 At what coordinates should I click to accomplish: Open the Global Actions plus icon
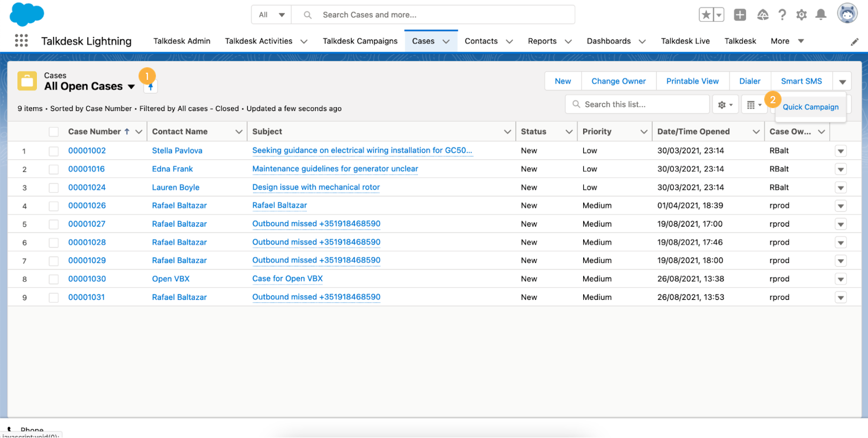740,15
